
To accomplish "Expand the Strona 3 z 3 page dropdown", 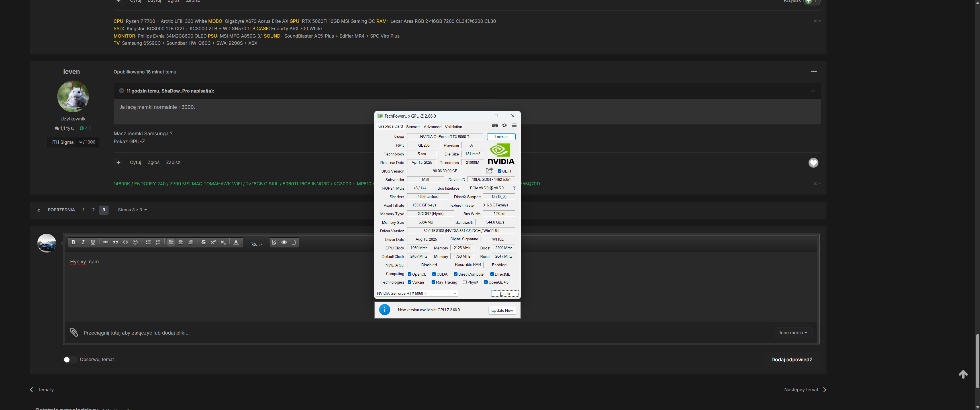I will pos(132,210).
